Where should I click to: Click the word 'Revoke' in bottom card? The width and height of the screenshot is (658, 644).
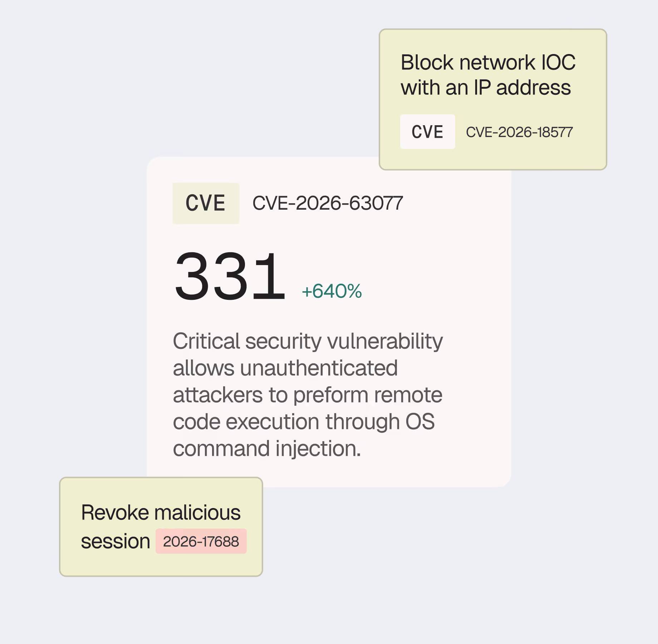click(x=115, y=512)
